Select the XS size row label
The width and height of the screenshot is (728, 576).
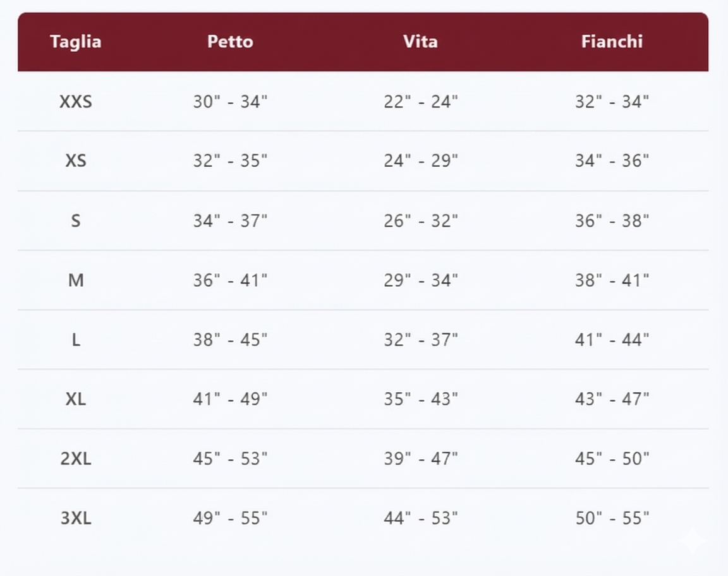pyautogui.click(x=76, y=161)
